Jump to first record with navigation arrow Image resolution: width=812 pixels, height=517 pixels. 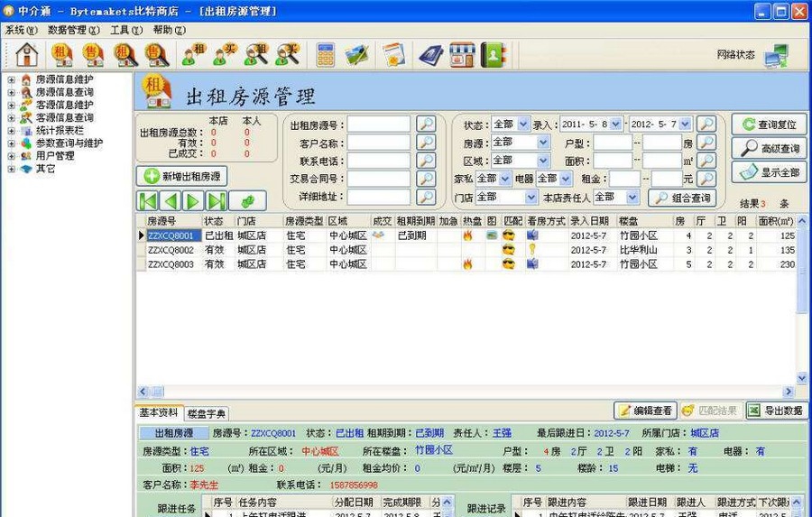tap(148, 201)
